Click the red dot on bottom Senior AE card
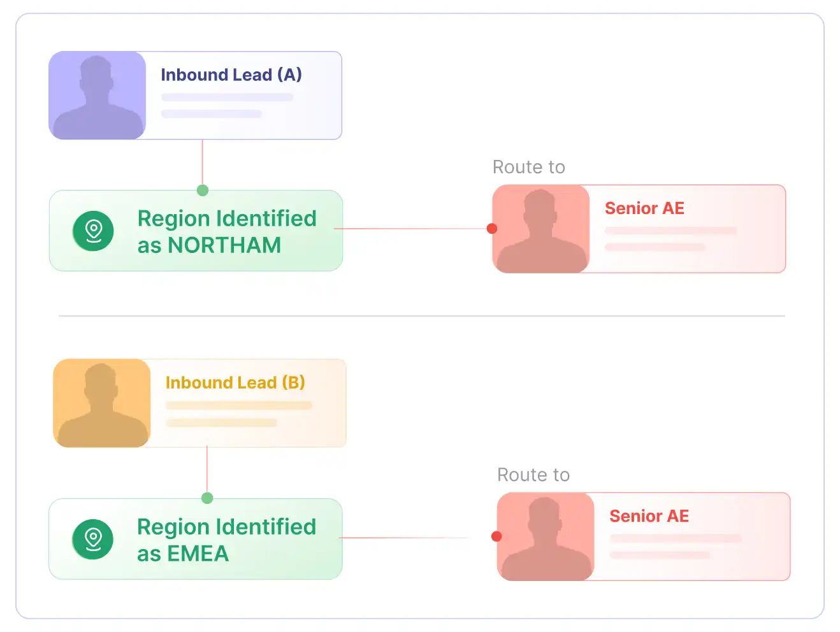 tap(496, 536)
